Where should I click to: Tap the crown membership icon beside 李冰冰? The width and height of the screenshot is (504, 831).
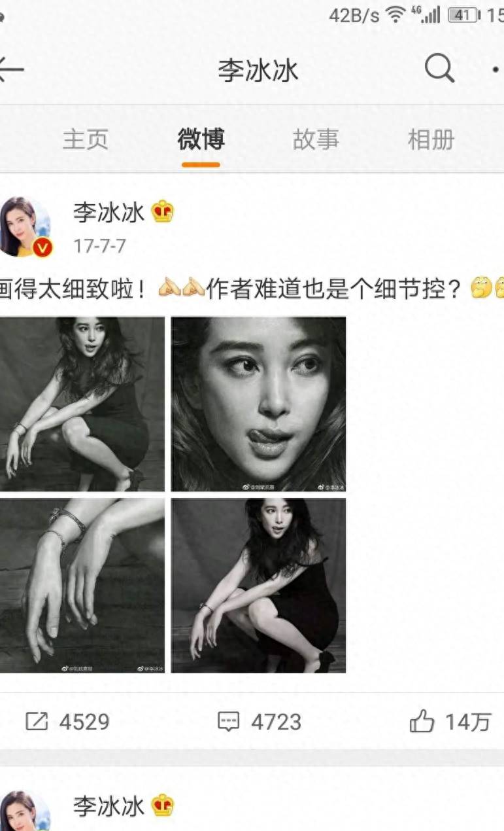pos(163,212)
